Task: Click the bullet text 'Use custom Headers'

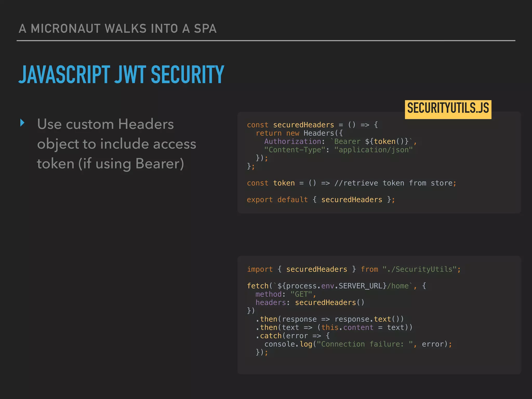Action: click(x=105, y=124)
